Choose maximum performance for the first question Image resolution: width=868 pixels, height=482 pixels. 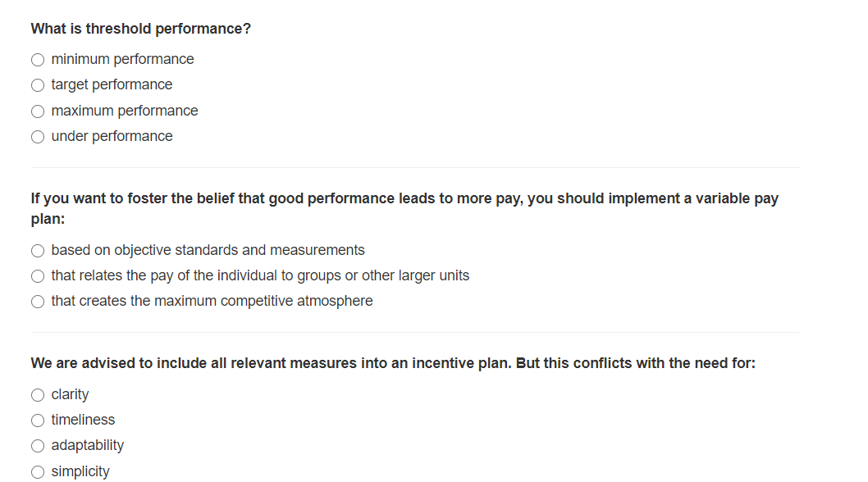(38, 111)
